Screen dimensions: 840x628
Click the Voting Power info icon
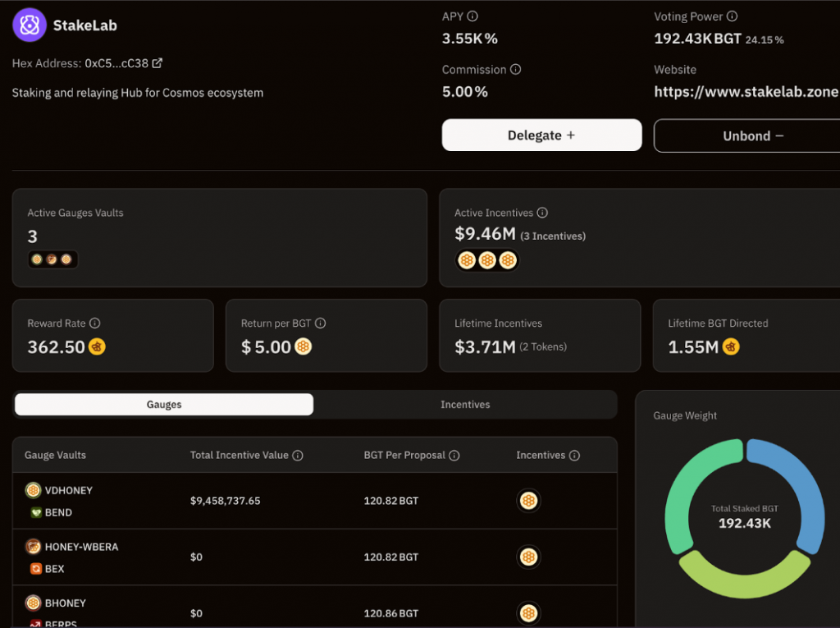[x=732, y=16]
